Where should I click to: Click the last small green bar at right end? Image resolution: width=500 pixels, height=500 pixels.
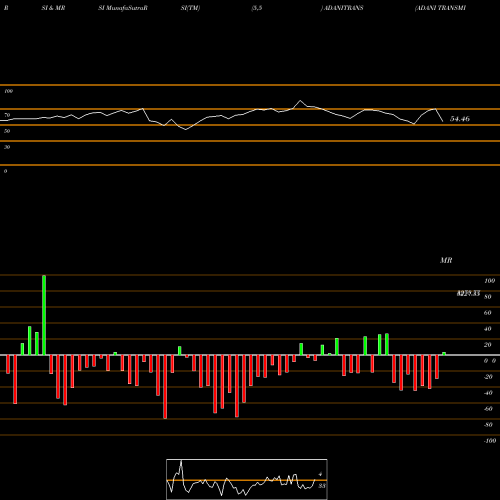pyautogui.click(x=444, y=354)
